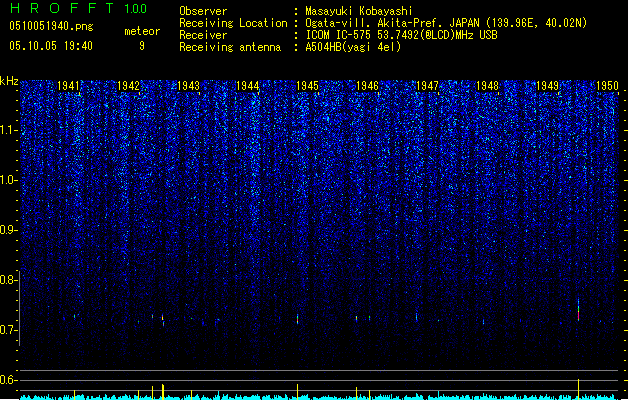Select observer name Masayuki Kobayashi
This screenshot has width=629, height=400.
359,11
